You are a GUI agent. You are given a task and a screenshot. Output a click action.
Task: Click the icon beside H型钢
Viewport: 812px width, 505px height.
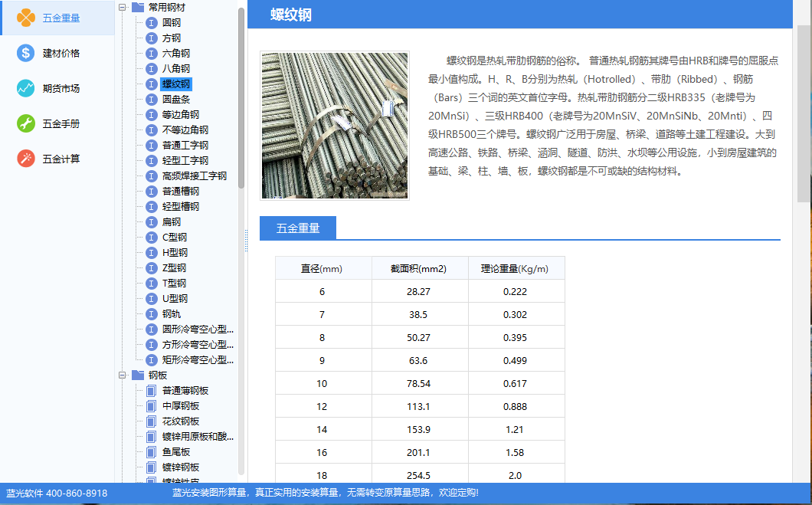[151, 253]
